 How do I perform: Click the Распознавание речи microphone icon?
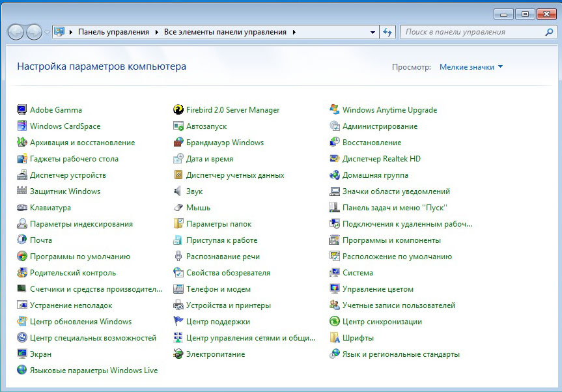(178, 256)
